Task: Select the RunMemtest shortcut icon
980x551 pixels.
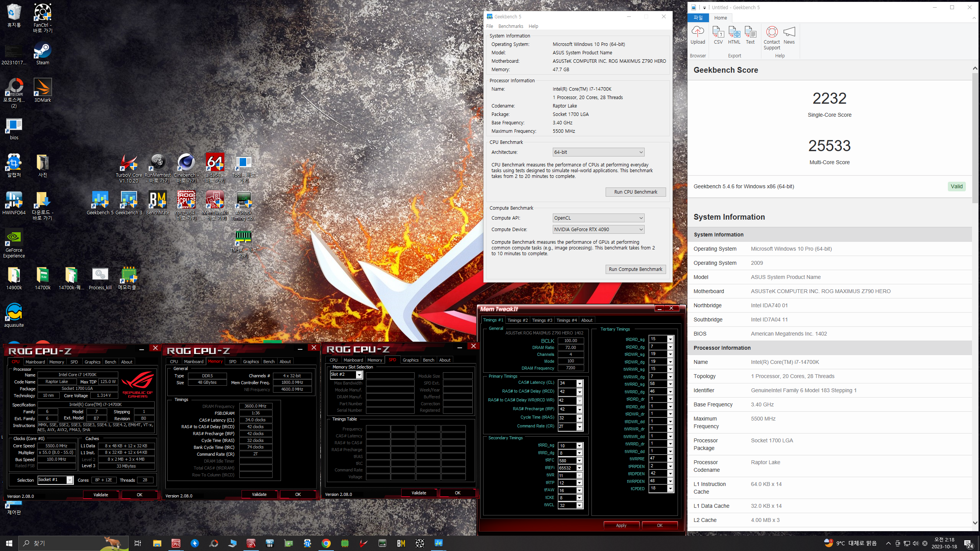Action: (157, 168)
